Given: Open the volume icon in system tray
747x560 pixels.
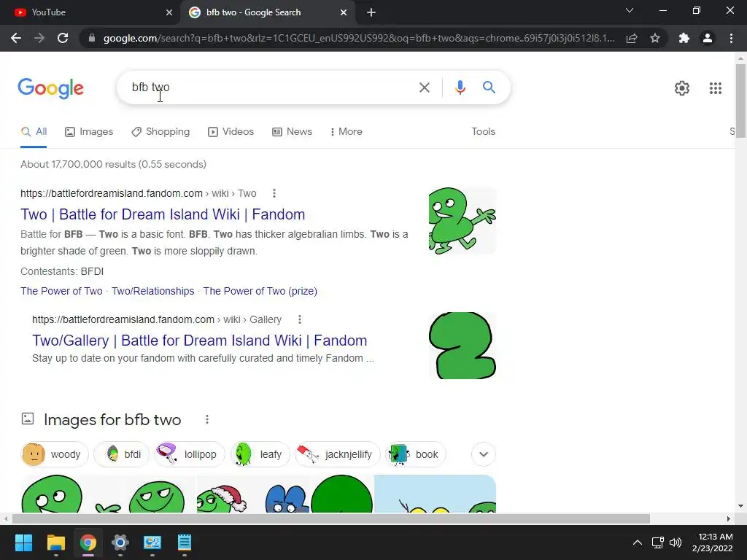Looking at the screenshot, I should point(676,542).
